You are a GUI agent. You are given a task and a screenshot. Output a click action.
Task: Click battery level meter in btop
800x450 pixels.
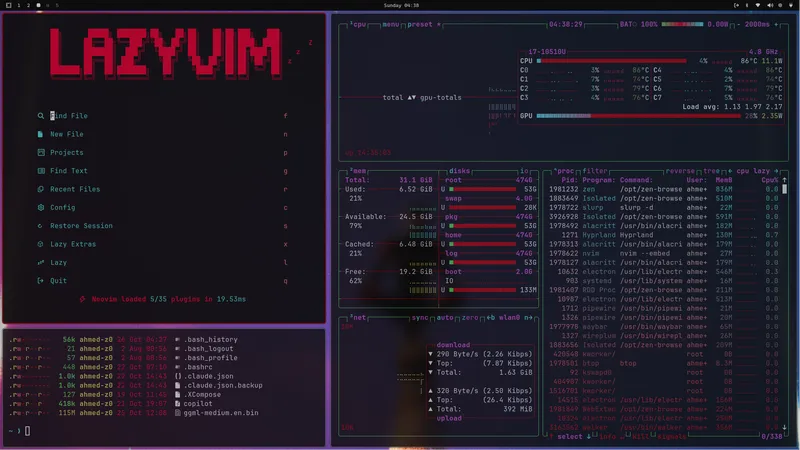tap(682, 24)
